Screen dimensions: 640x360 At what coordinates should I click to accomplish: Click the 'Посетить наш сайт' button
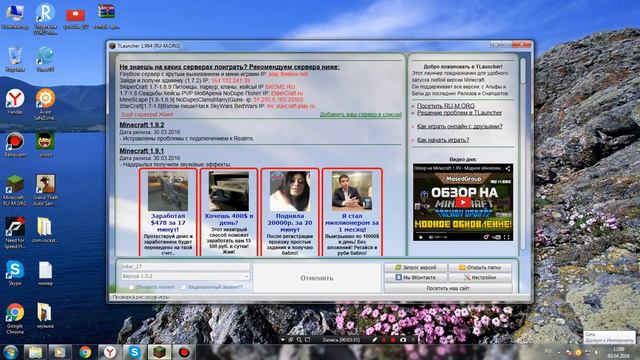(x=448, y=288)
